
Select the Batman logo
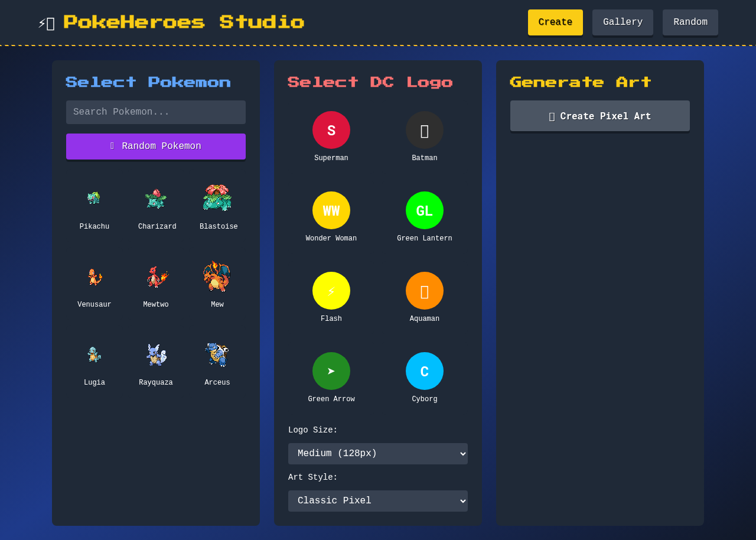(x=424, y=130)
